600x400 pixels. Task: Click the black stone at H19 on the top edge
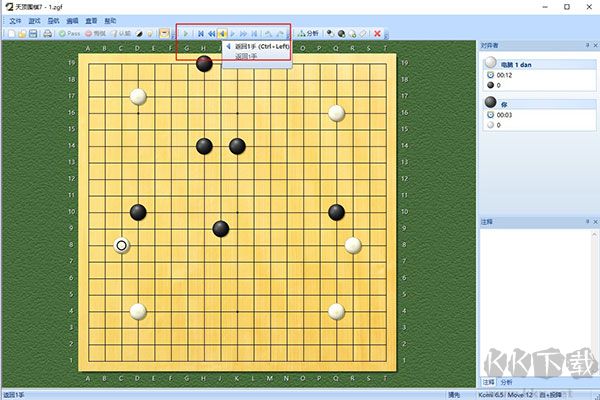tap(204, 64)
